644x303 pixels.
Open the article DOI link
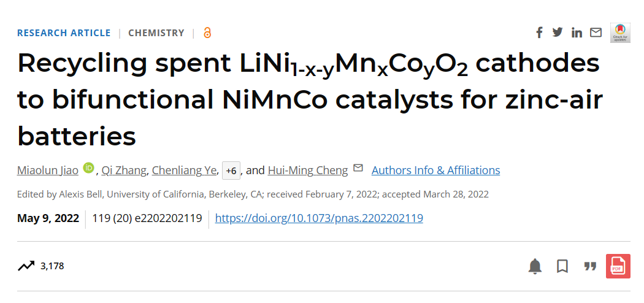319,218
